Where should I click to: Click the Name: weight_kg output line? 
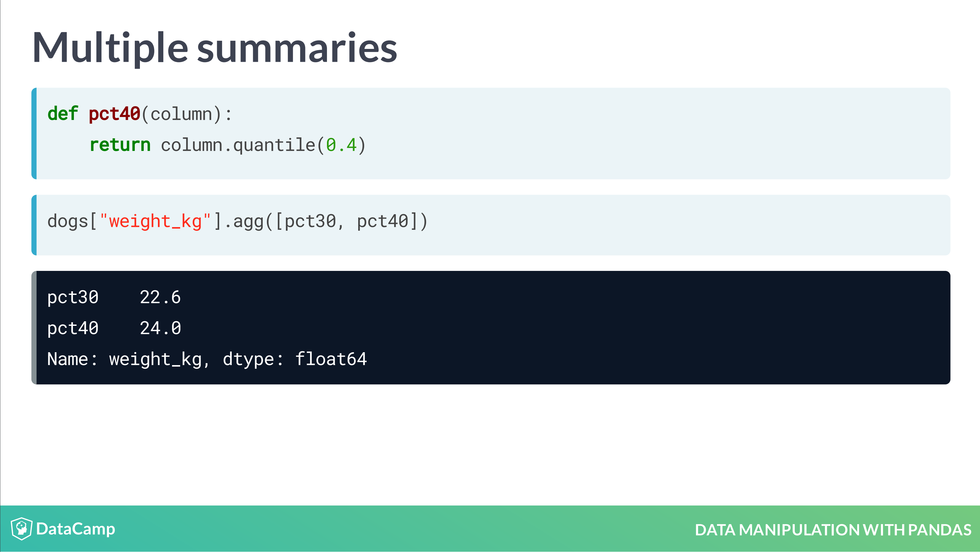pyautogui.click(x=129, y=359)
